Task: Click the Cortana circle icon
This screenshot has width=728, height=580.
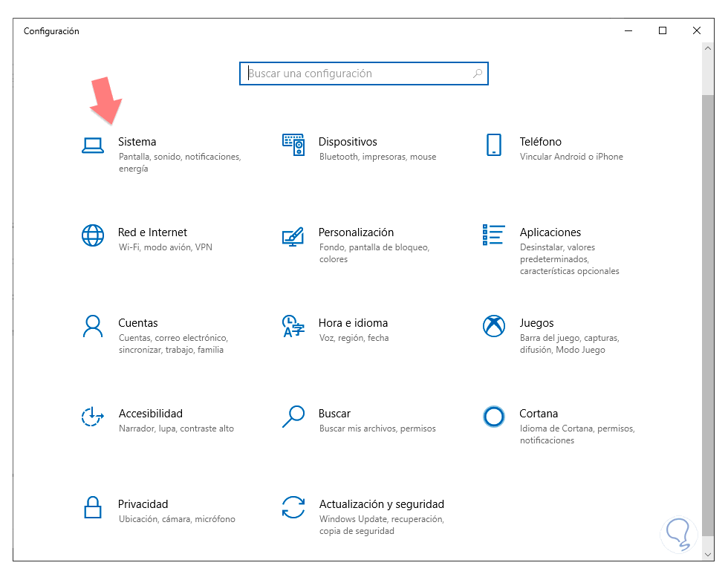Action: pyautogui.click(x=494, y=416)
